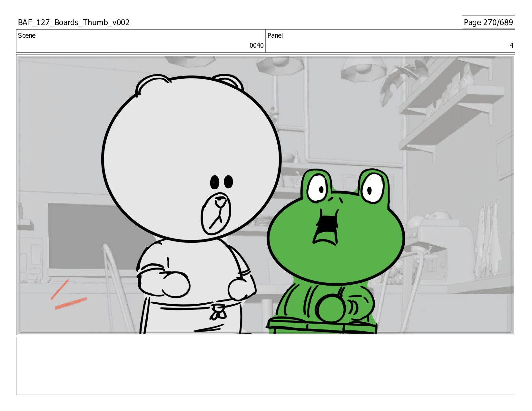This screenshot has height=411, width=532.
Task: Click the Page 270/689 page indicator
Action: (488, 22)
